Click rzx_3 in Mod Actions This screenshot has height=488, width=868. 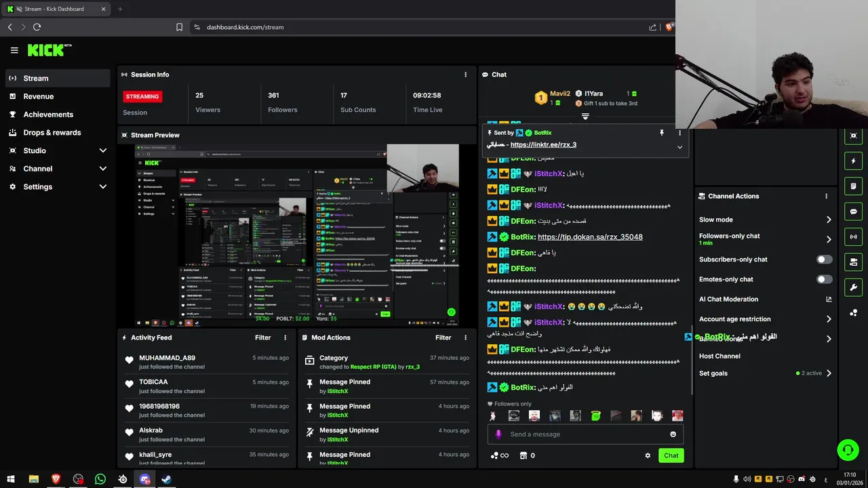click(412, 367)
